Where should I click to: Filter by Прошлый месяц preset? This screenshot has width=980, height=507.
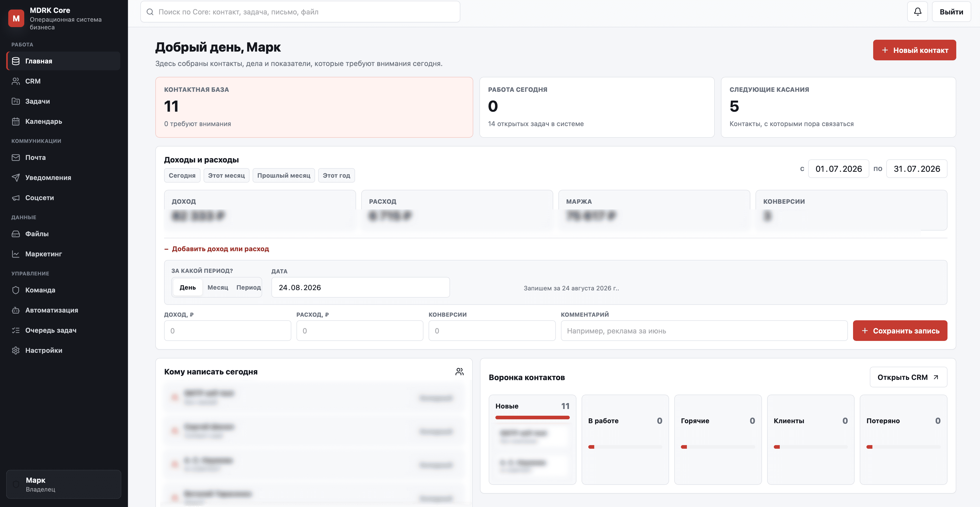pos(284,175)
